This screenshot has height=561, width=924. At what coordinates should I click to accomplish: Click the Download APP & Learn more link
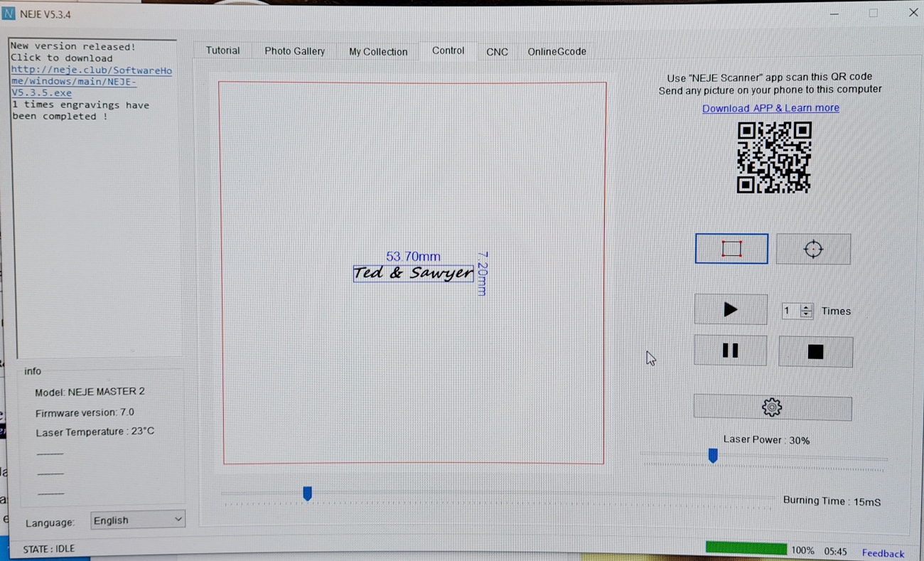pos(770,108)
